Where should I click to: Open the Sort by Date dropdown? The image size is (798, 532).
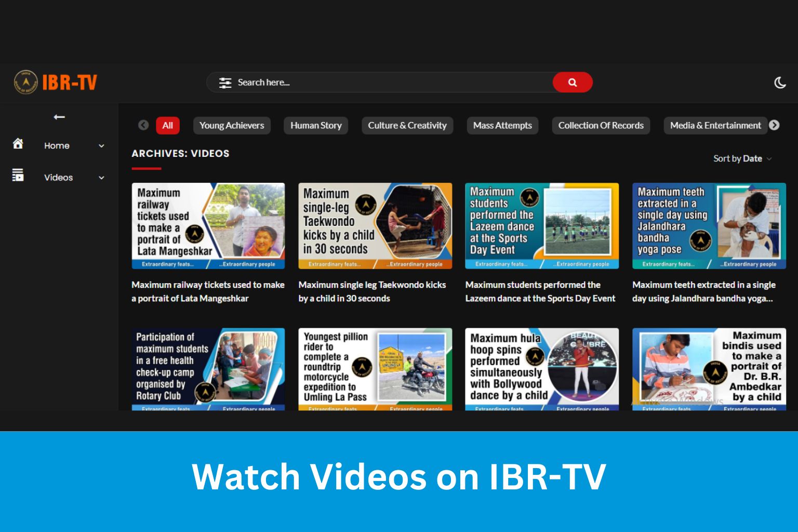[x=742, y=158]
